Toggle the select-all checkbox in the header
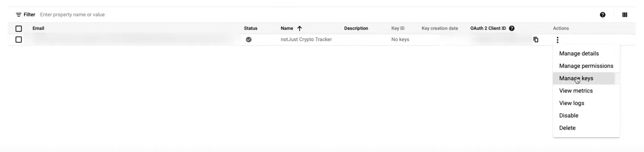Screen dimensions: 644x152 pos(19,29)
